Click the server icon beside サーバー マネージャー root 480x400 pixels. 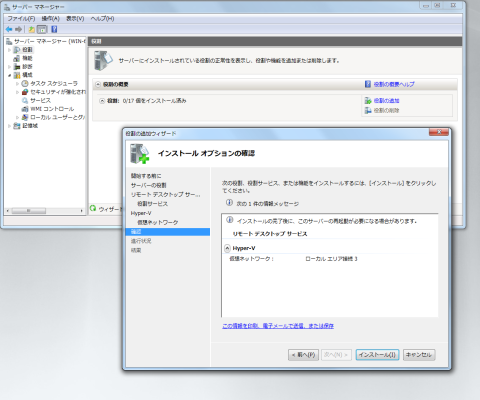coord(9,41)
